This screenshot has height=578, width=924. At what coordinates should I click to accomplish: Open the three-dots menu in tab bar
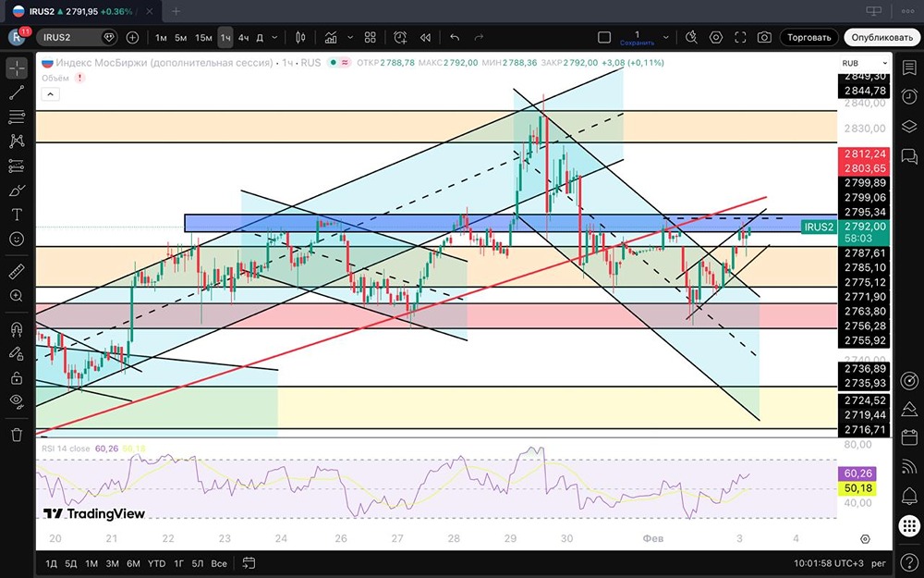pos(908,10)
